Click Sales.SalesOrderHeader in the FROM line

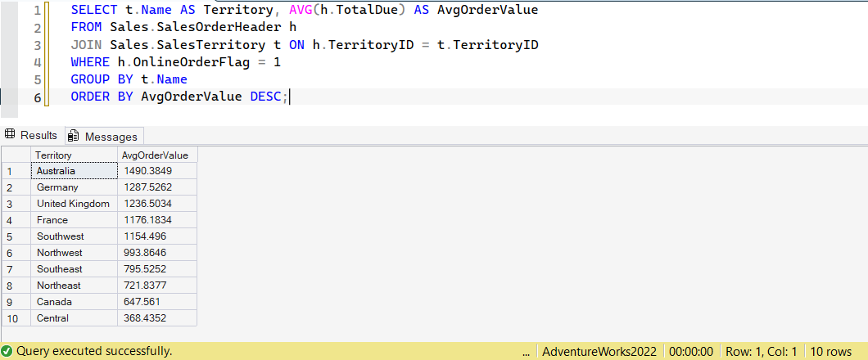(197, 27)
